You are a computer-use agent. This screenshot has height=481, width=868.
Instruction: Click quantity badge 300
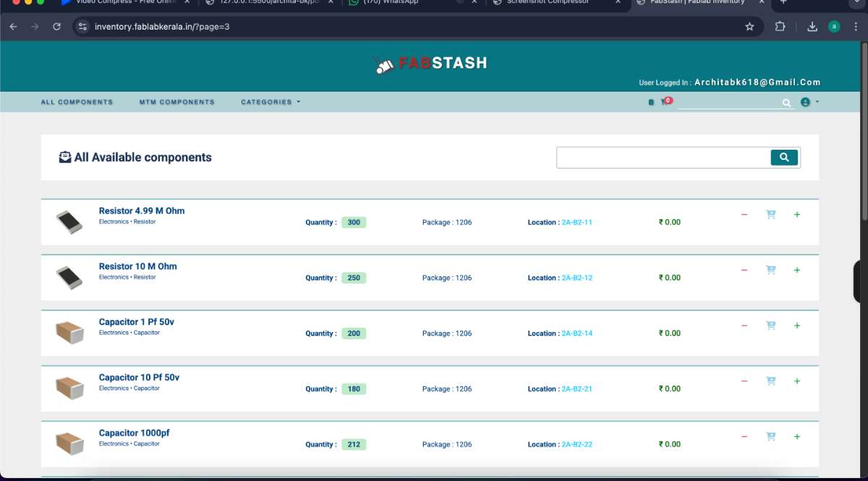(354, 222)
